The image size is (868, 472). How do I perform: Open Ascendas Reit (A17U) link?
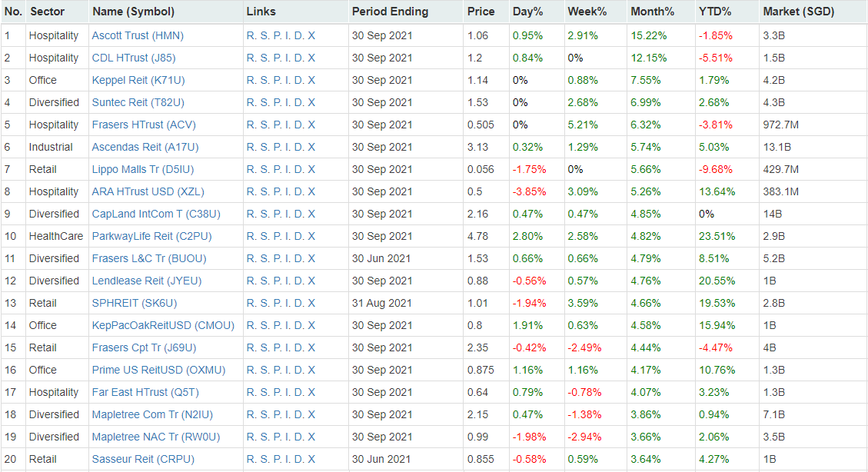click(x=145, y=147)
